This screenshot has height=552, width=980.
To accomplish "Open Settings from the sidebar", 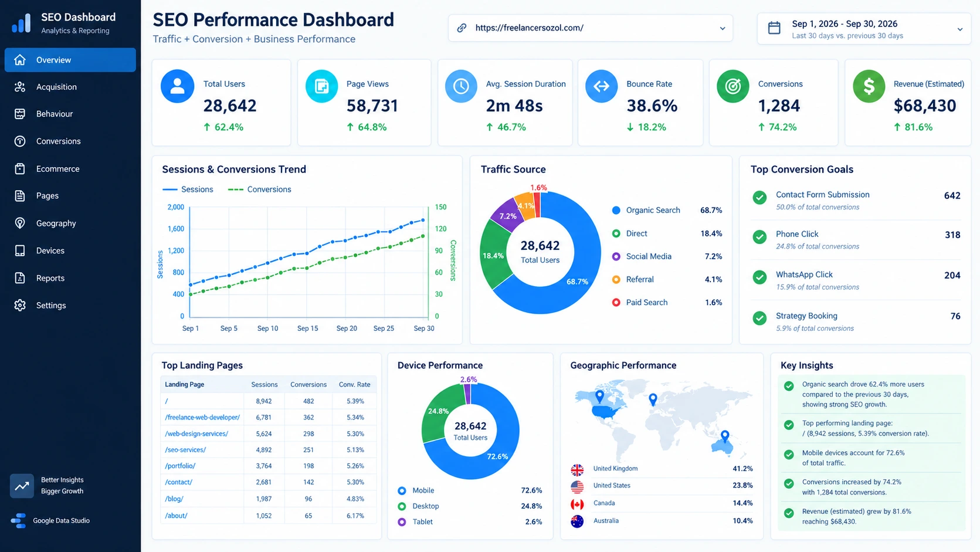I will point(70,306).
